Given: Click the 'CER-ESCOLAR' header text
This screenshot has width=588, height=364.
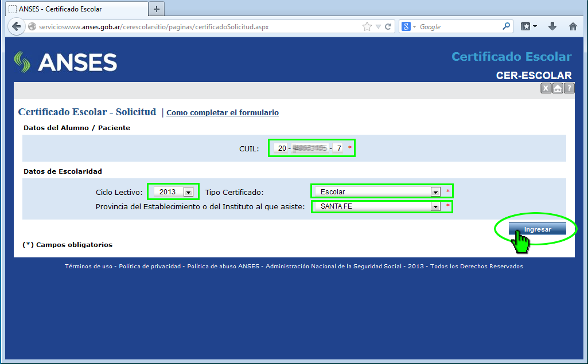Looking at the screenshot, I should click(534, 75).
